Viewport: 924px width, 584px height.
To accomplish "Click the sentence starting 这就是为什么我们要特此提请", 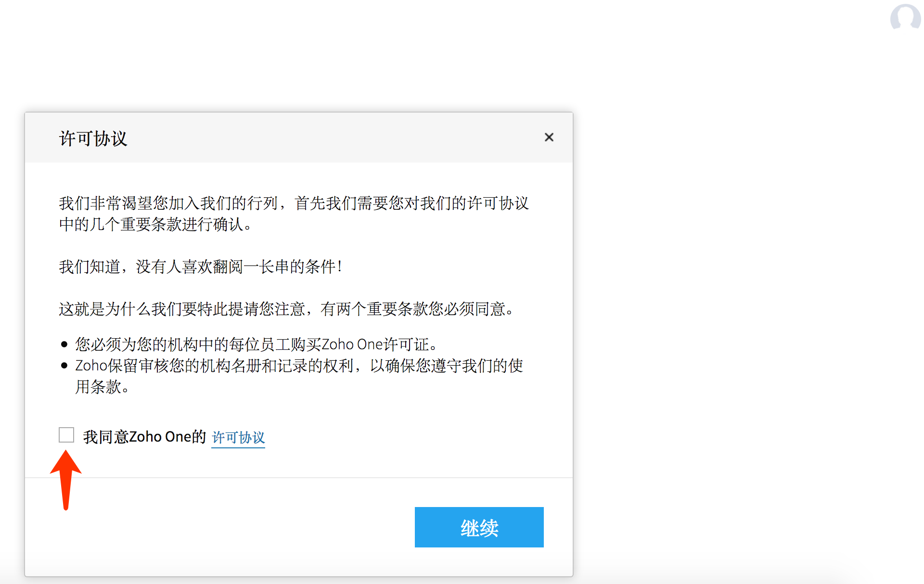I will pos(286,309).
